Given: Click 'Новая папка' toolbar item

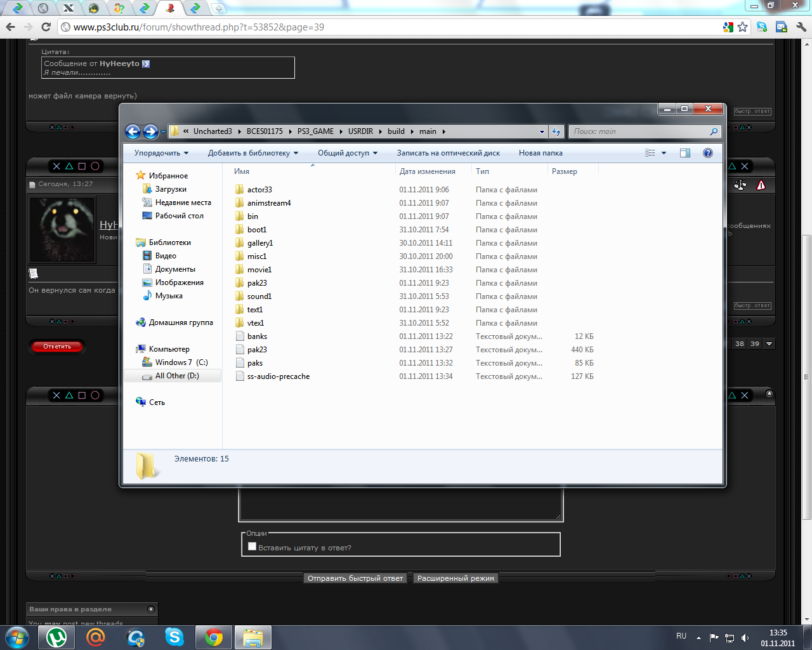Looking at the screenshot, I should click(x=540, y=153).
